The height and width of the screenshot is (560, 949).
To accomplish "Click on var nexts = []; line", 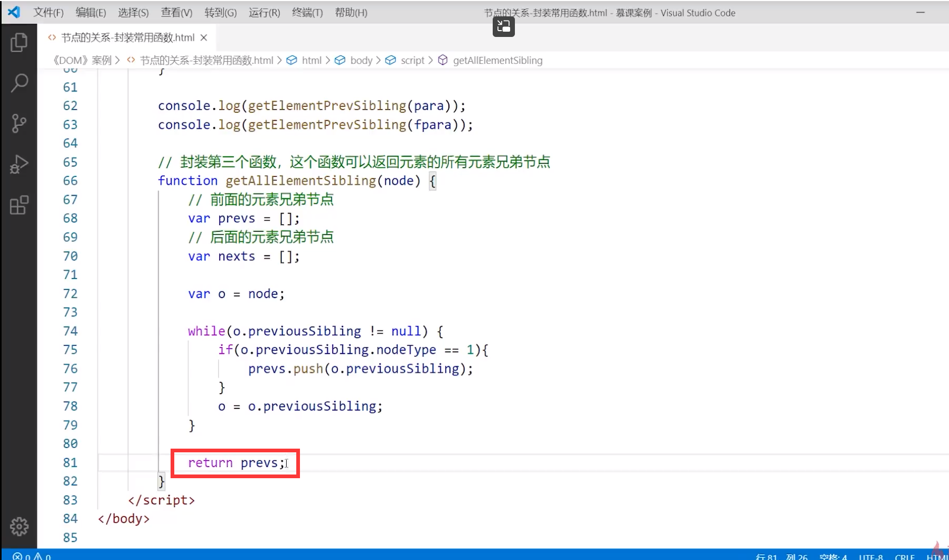I will [x=244, y=256].
